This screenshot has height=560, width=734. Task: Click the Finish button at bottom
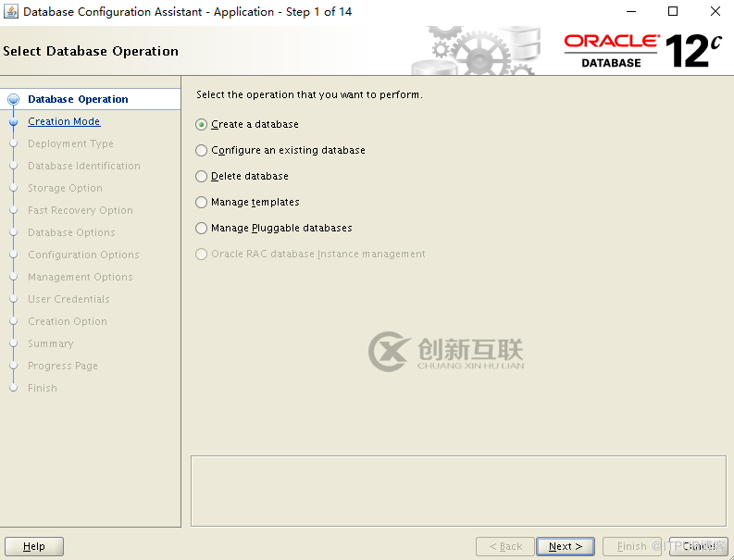(632, 546)
